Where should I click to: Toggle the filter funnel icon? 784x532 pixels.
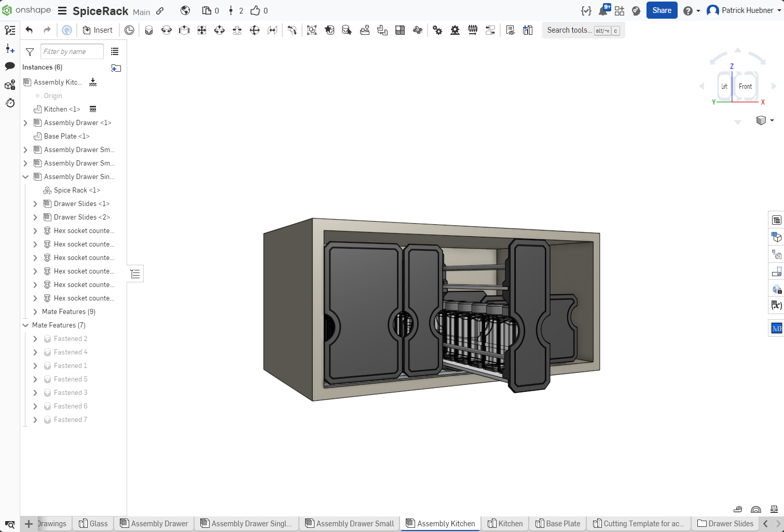[x=30, y=52]
